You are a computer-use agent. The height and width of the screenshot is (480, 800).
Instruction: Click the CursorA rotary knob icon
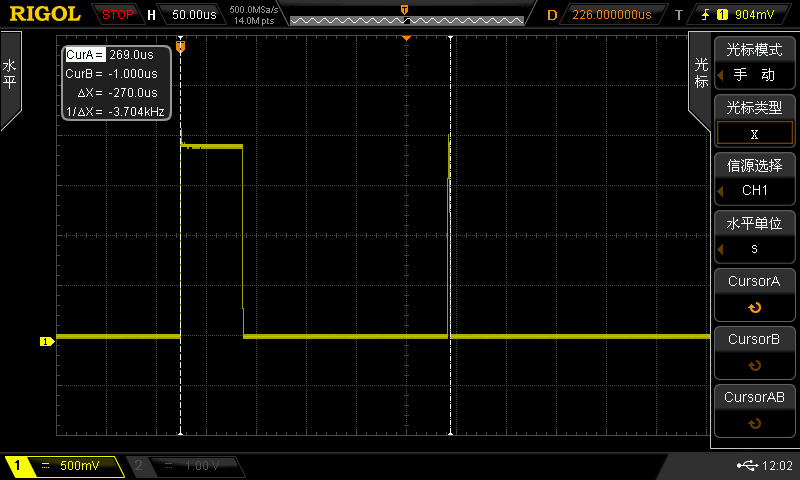[x=754, y=309]
